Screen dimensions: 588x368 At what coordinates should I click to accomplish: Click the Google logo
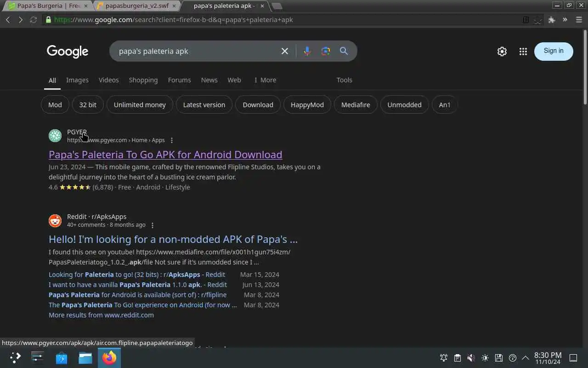pyautogui.click(x=68, y=52)
